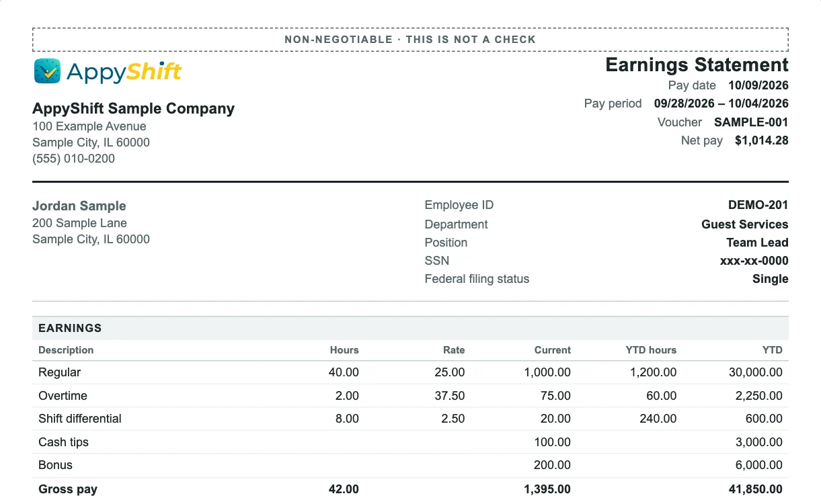Select Shift differential YTD hours 240.00
This screenshot has height=504, width=821.
pyautogui.click(x=658, y=419)
